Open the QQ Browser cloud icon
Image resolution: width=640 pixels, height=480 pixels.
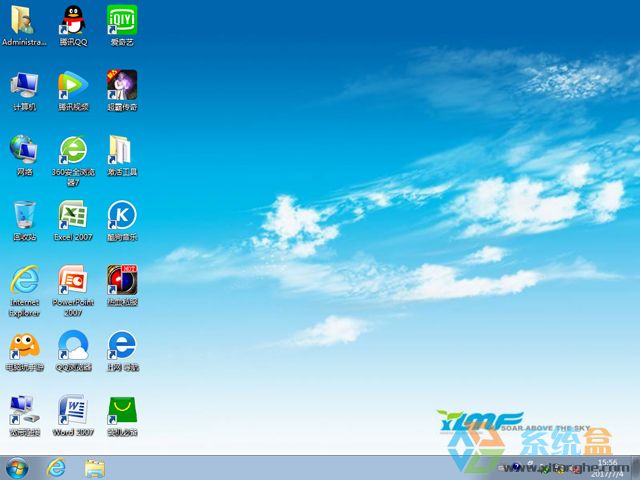click(x=72, y=346)
